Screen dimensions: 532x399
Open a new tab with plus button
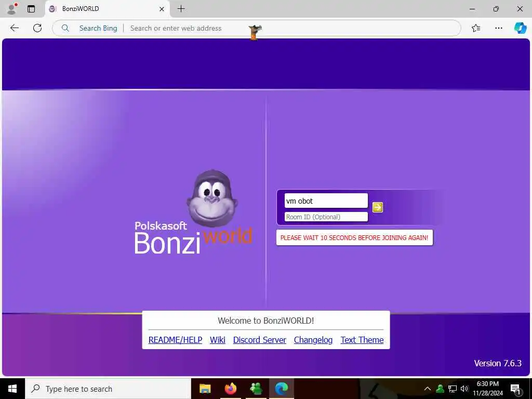[181, 9]
